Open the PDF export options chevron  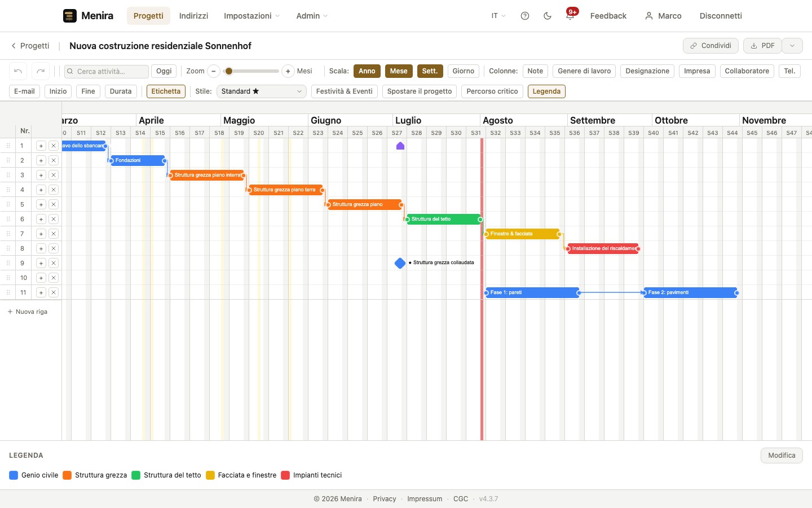(792, 46)
